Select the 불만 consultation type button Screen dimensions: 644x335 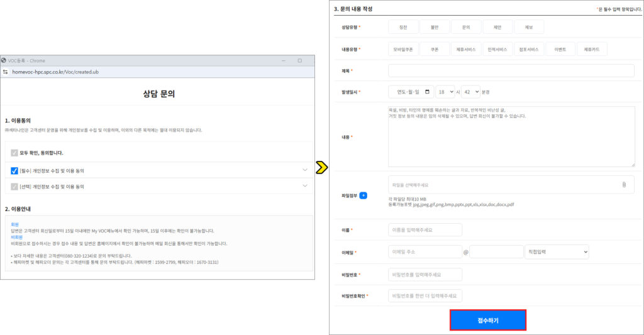point(435,27)
